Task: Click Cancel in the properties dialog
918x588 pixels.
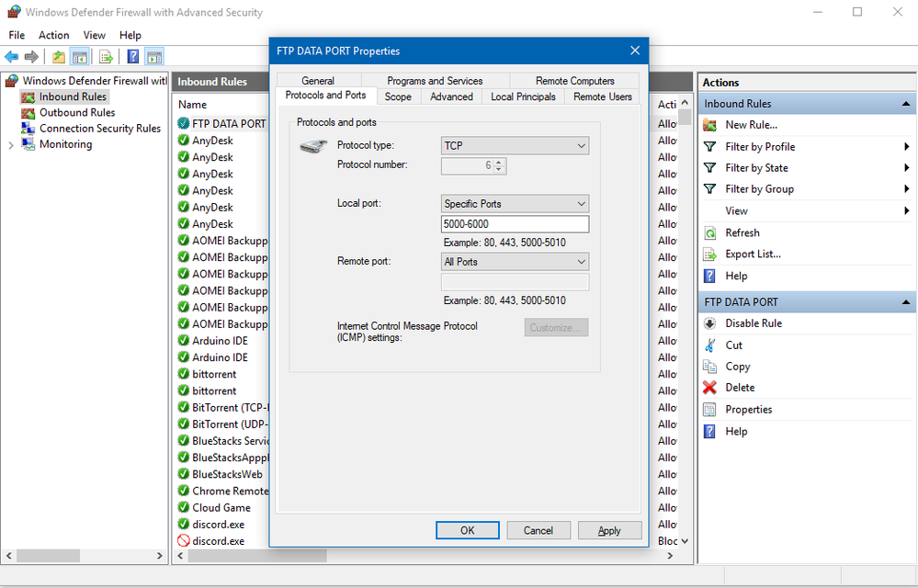Action: tap(538, 531)
